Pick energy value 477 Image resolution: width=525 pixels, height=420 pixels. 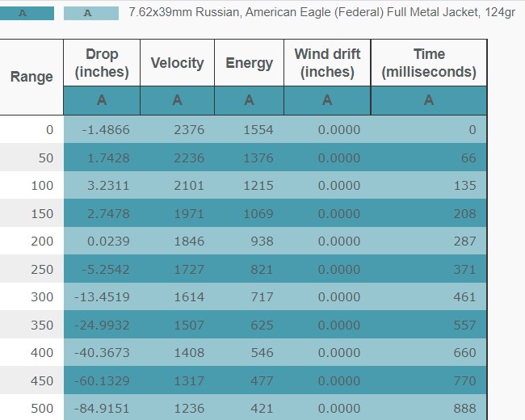[x=262, y=380]
